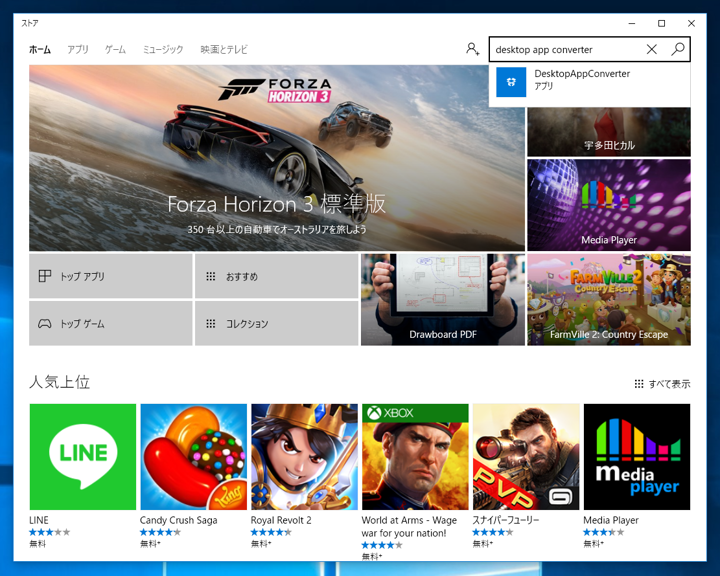Image resolution: width=720 pixels, height=576 pixels.
Task: Select the DesktopAppConverter app icon suggestion
Action: (x=511, y=82)
